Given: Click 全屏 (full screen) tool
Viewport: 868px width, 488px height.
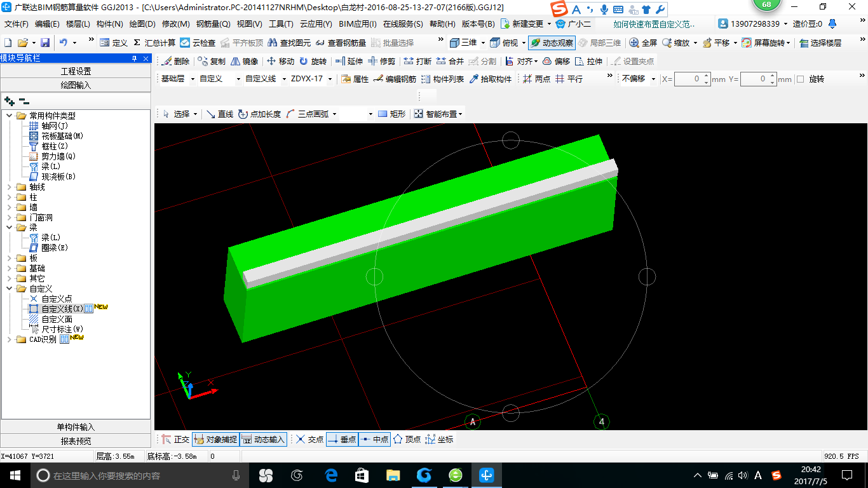Looking at the screenshot, I should [x=643, y=43].
